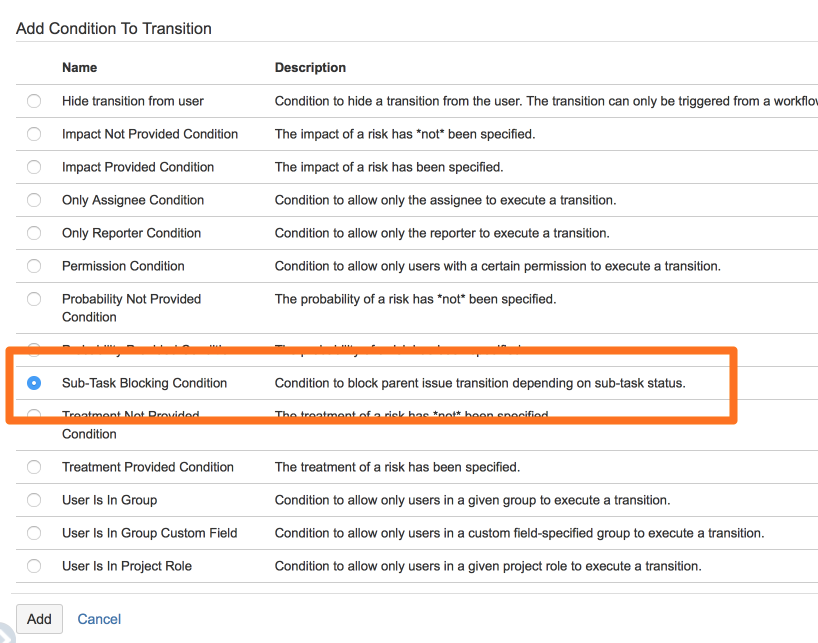Click the 'Permission Condition' name text
The width and height of the screenshot is (818, 643).
(x=123, y=266)
